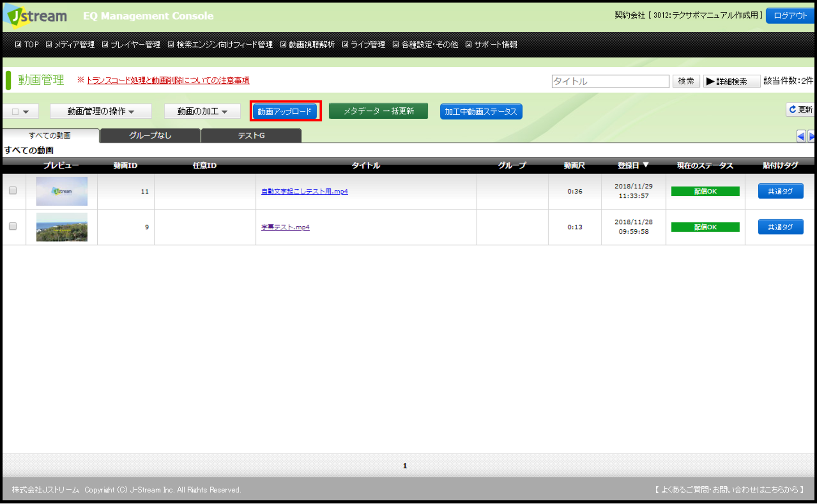
Task: Switch to the グループなし tab
Action: coord(150,135)
